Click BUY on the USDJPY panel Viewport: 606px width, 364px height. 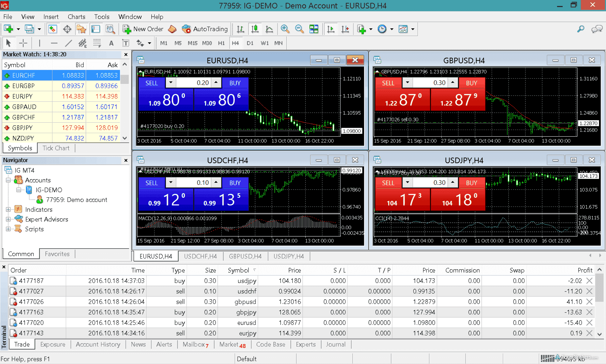coord(471,182)
